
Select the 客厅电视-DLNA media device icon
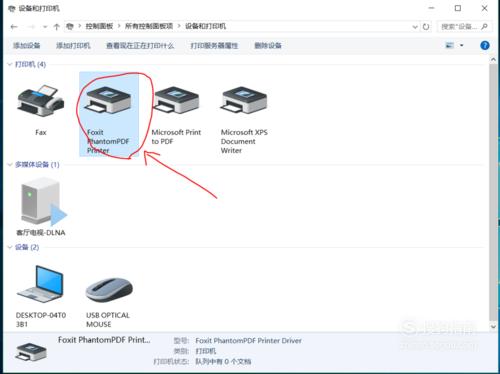click(x=43, y=202)
